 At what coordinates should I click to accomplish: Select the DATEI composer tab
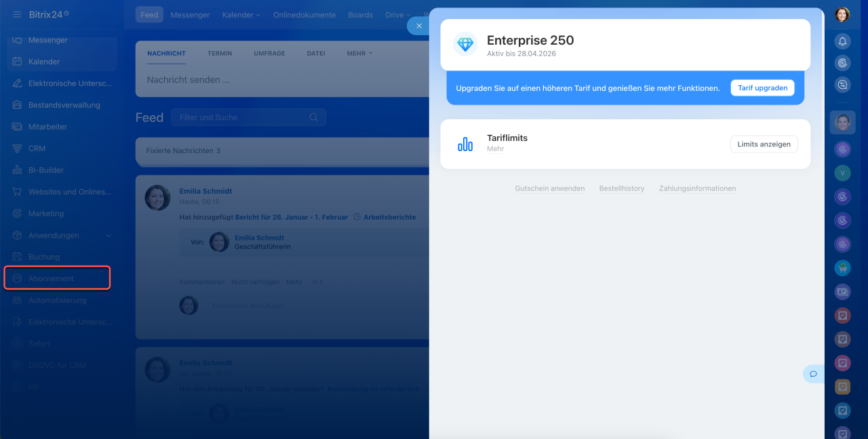(316, 54)
